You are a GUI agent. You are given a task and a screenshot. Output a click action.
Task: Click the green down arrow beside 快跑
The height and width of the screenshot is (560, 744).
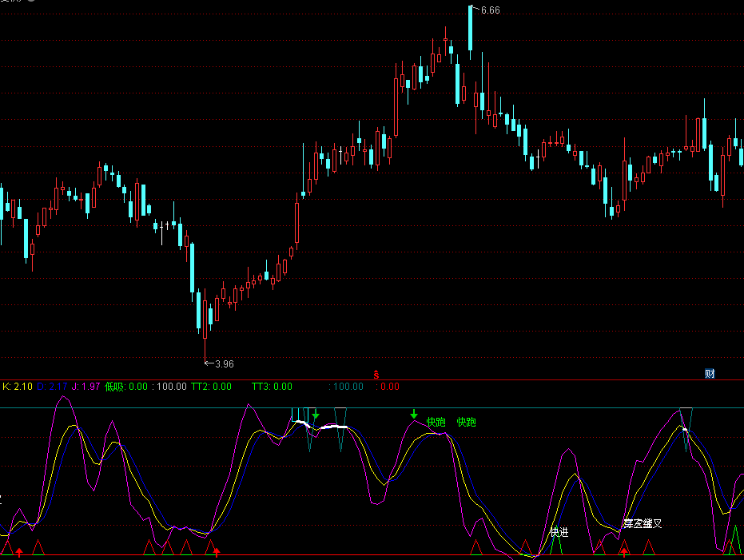[413, 414]
